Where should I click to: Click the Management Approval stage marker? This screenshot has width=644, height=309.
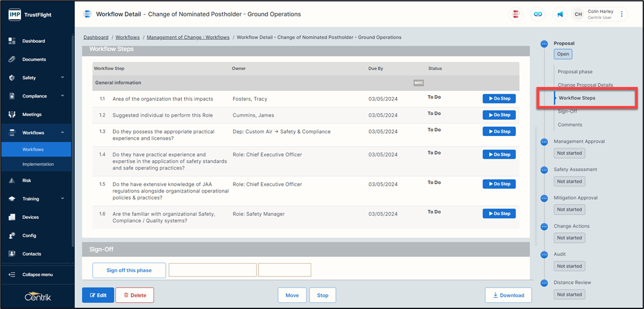coord(544,142)
